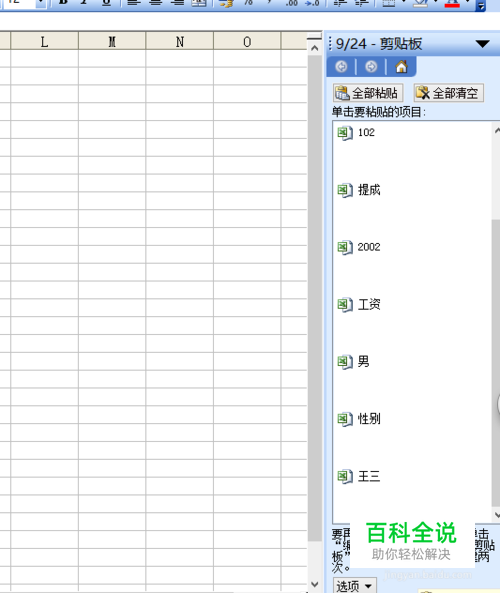The width and height of the screenshot is (500, 593).
Task: Click the Decrease Decimal icon
Action: point(312,3)
